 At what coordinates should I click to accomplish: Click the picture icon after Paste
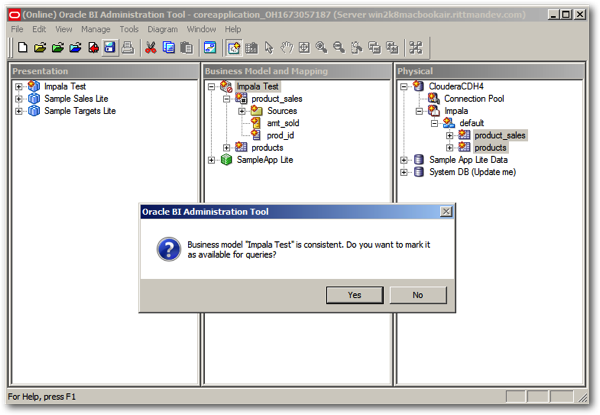(210, 48)
